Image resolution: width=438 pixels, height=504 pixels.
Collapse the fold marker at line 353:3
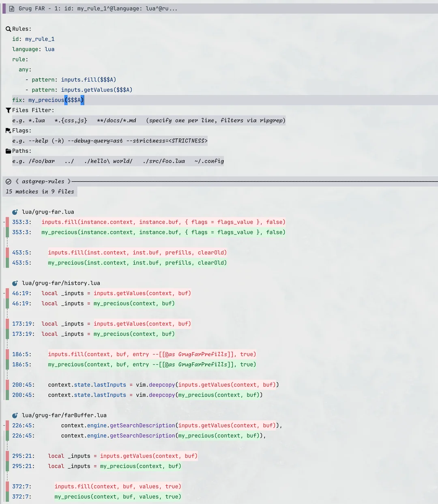(4, 222)
